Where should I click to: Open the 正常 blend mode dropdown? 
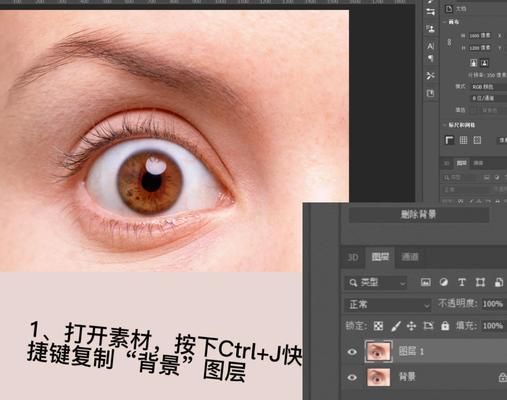click(388, 305)
